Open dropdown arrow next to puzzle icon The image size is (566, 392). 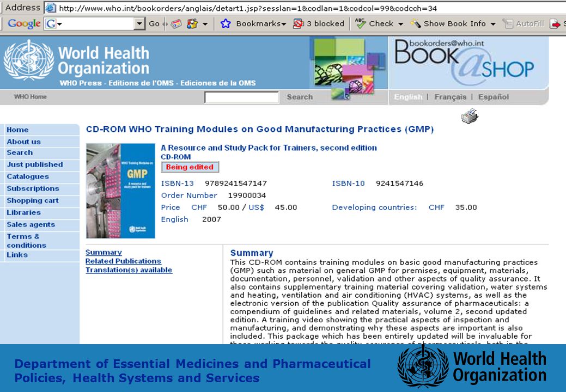205,24
